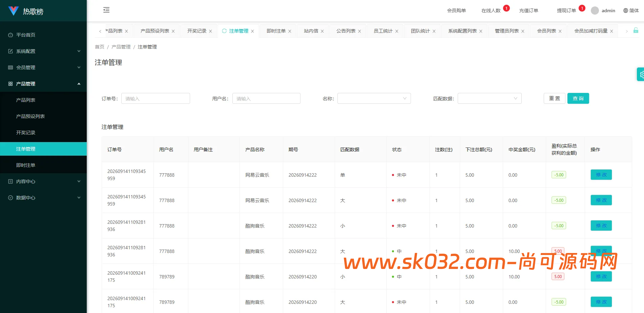Go to 首页 in the breadcrumb
This screenshot has width=644, height=313.
tap(100, 47)
